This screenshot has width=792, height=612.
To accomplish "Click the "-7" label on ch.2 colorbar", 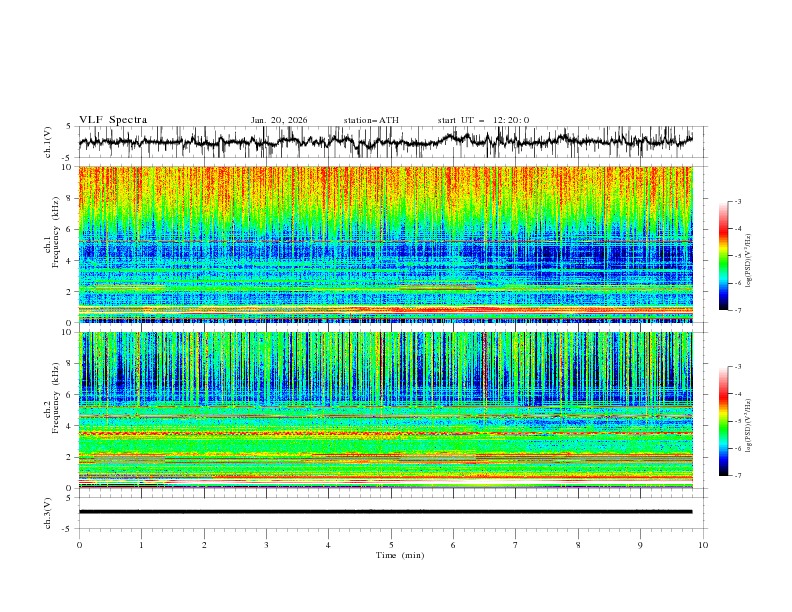I will pyautogui.click(x=738, y=475).
